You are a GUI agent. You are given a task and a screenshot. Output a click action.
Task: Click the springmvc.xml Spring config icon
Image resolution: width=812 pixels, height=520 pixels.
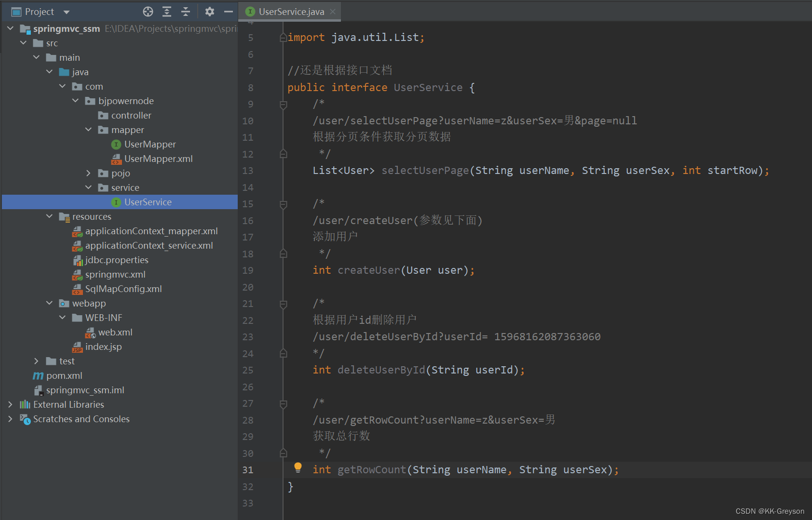(x=77, y=274)
